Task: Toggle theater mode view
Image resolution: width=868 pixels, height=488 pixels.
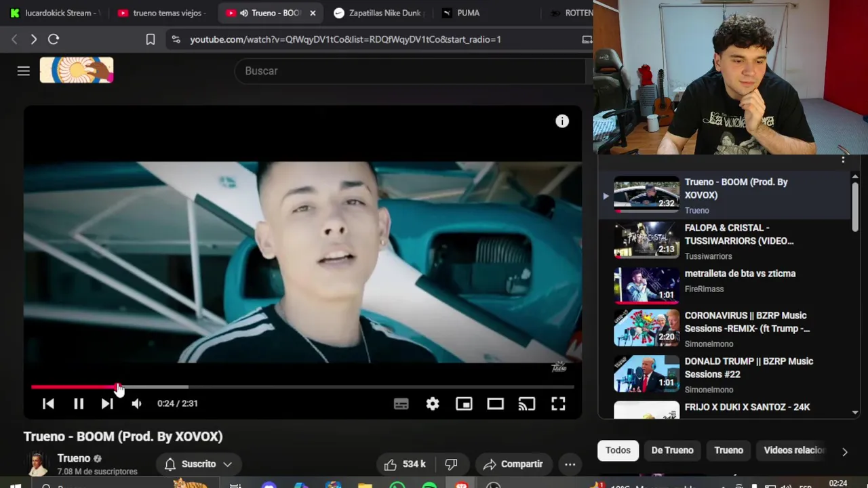Action: 495,404
